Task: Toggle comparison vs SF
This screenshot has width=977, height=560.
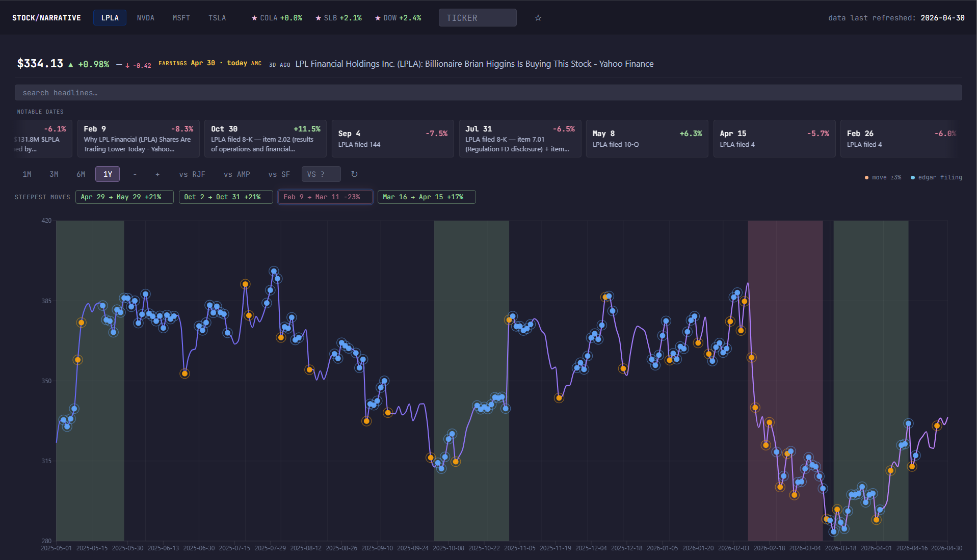Action: (x=279, y=174)
